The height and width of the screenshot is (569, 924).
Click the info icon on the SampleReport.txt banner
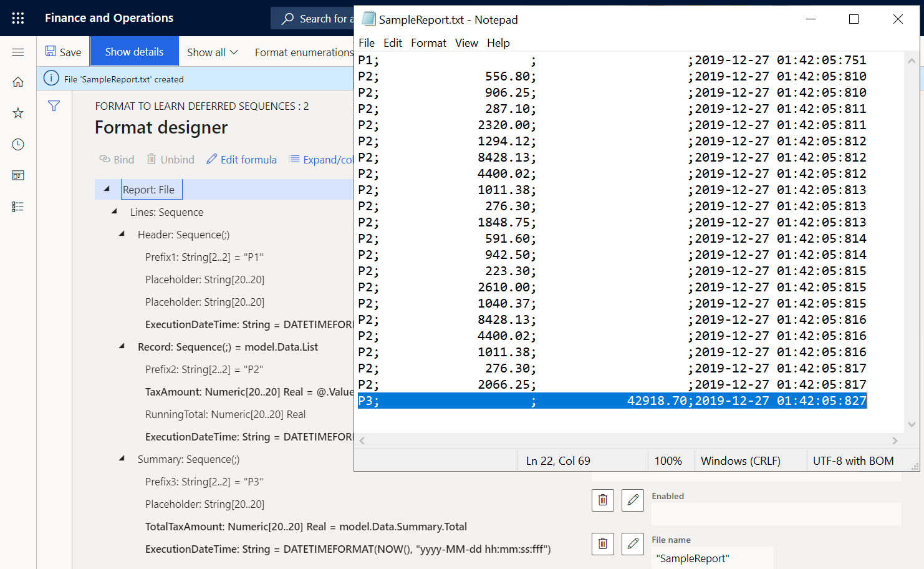point(51,78)
